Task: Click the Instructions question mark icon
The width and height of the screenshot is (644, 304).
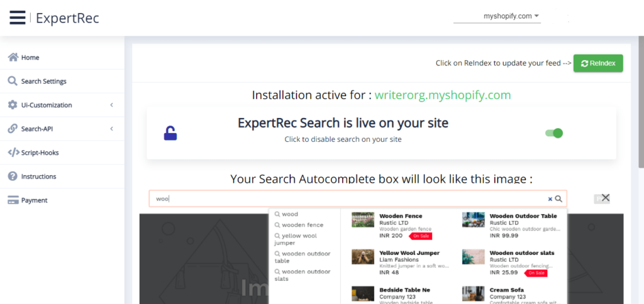Action: pos(13,176)
